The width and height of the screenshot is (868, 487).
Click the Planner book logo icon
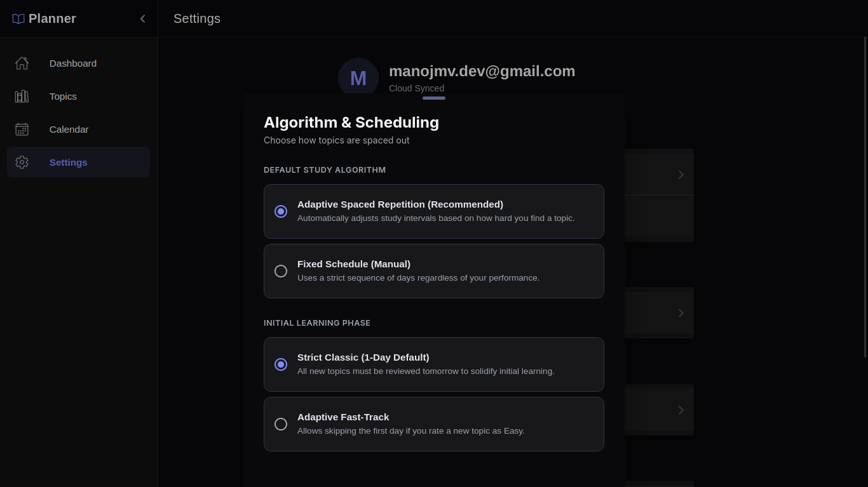click(18, 19)
